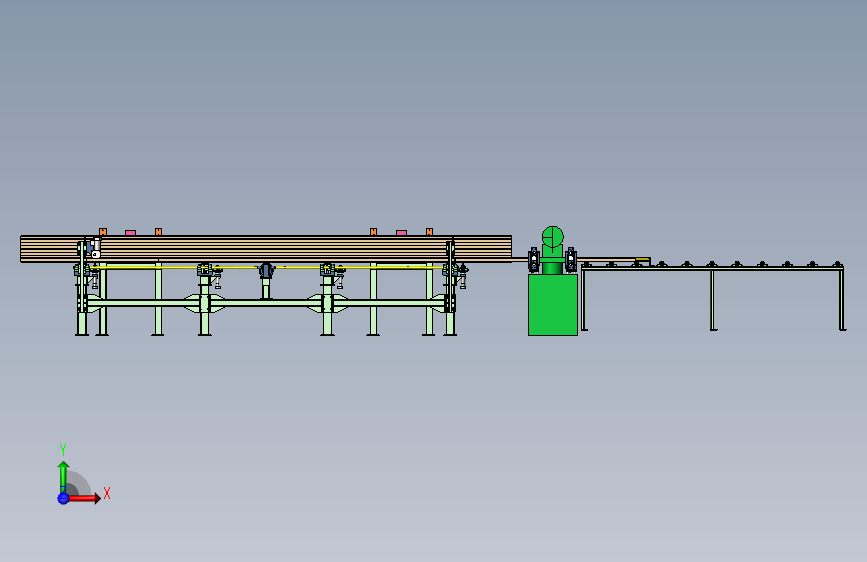Viewport: 867px width, 562px height.
Task: Click the rightmost roller on the output table
Action: point(837,264)
